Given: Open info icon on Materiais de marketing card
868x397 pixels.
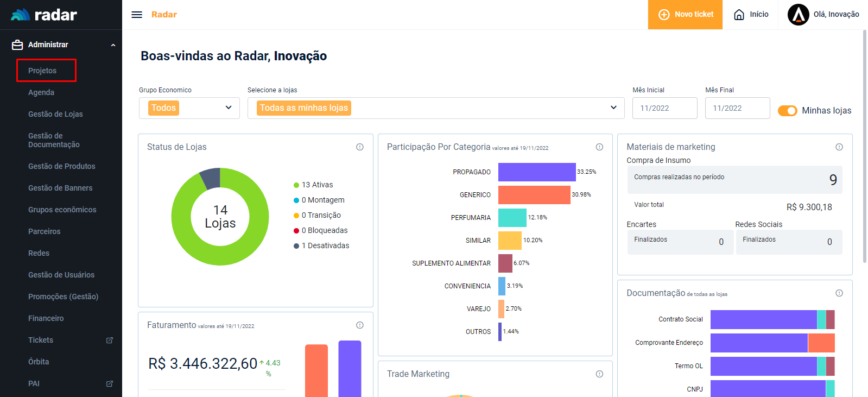Looking at the screenshot, I should 839,147.
